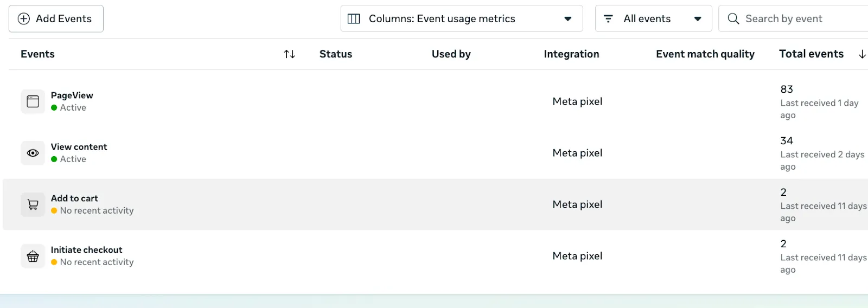Click the total 83 for PageView

tap(787, 89)
